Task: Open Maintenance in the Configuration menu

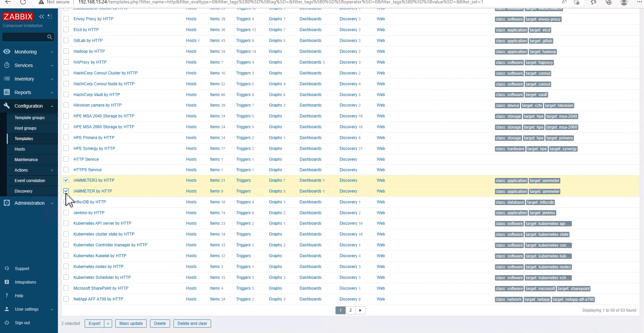Action: (x=26, y=160)
